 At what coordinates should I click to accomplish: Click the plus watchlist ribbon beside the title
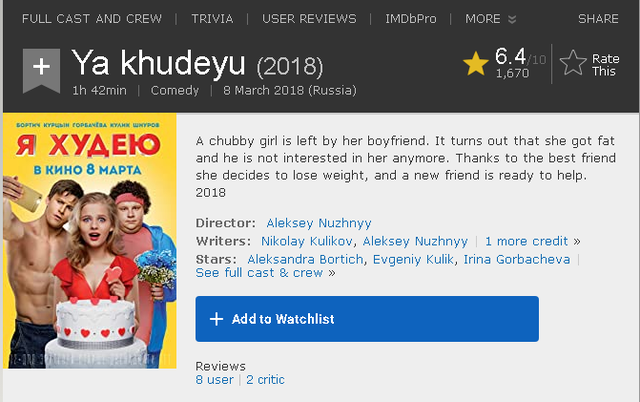(x=40, y=67)
